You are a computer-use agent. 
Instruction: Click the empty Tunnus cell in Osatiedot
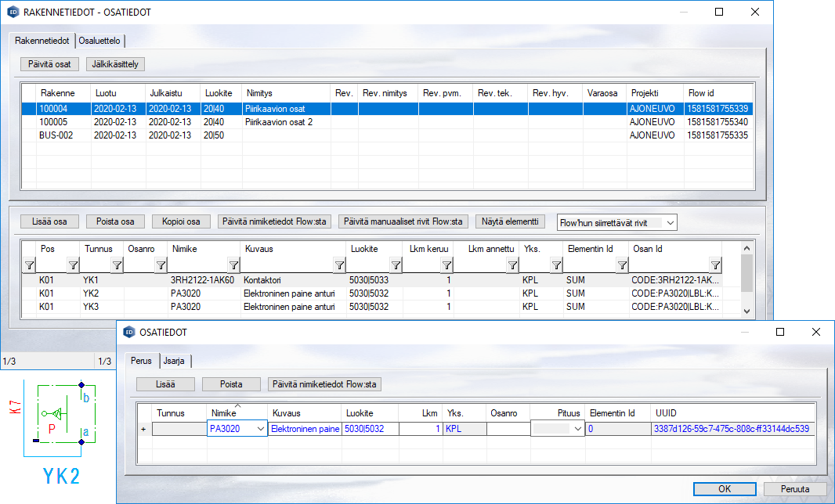179,429
